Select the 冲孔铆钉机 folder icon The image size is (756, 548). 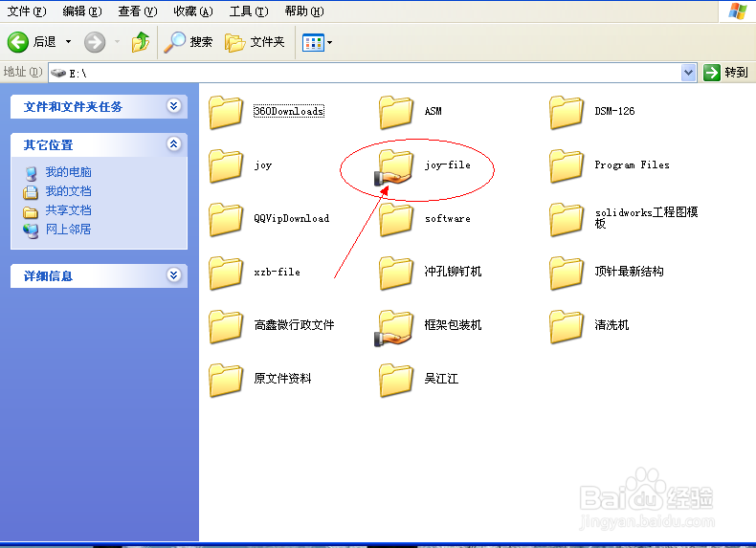[396, 273]
